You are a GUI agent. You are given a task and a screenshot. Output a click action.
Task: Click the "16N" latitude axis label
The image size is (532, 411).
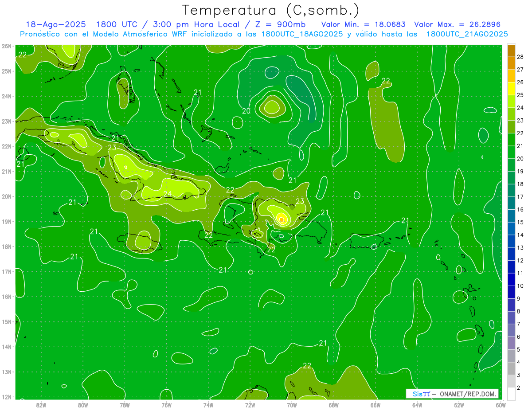coord(6,297)
